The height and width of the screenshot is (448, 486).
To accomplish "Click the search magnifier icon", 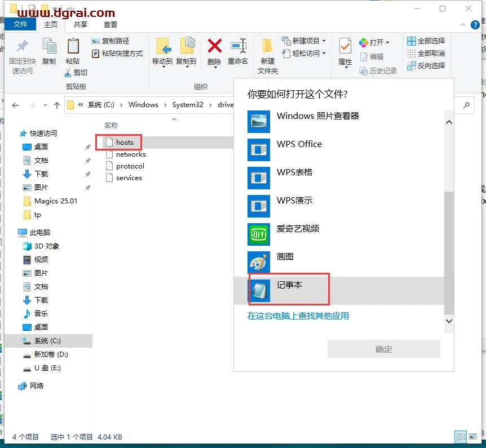I will (466, 105).
